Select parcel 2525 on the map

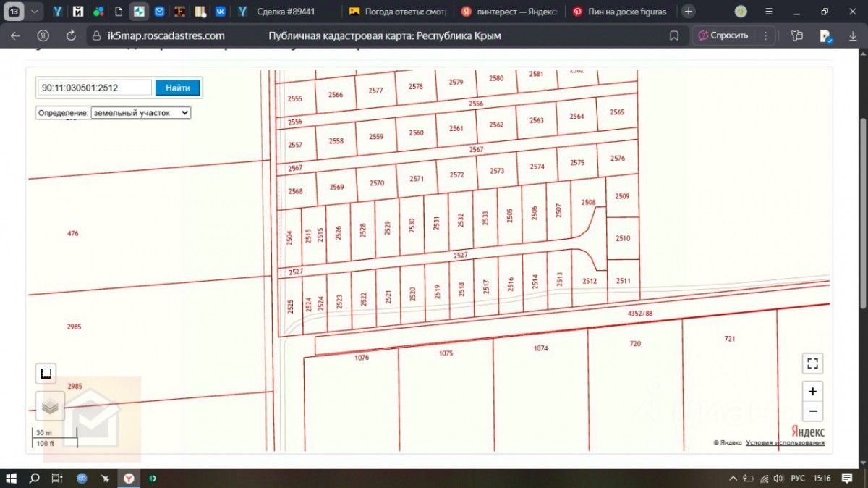pyautogui.click(x=290, y=306)
